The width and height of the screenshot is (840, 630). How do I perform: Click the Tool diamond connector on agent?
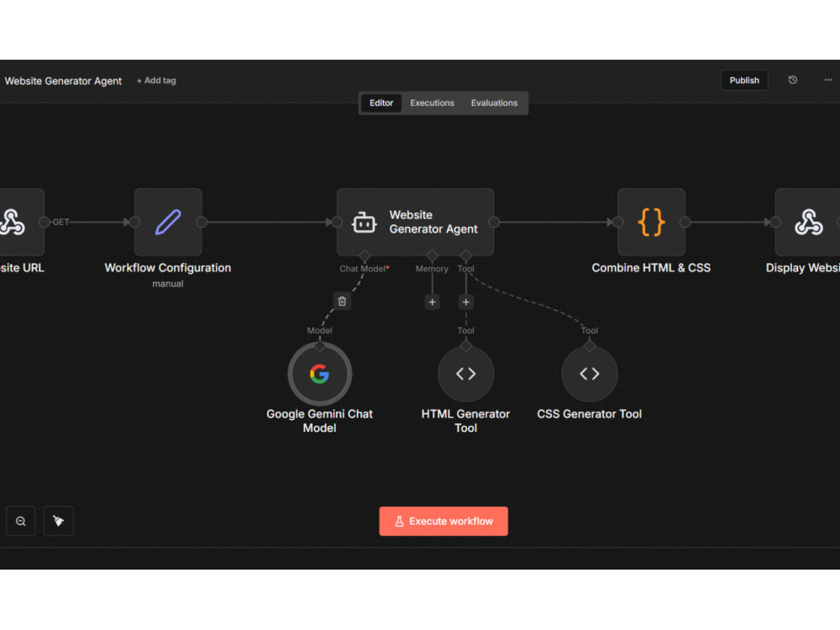(465, 255)
